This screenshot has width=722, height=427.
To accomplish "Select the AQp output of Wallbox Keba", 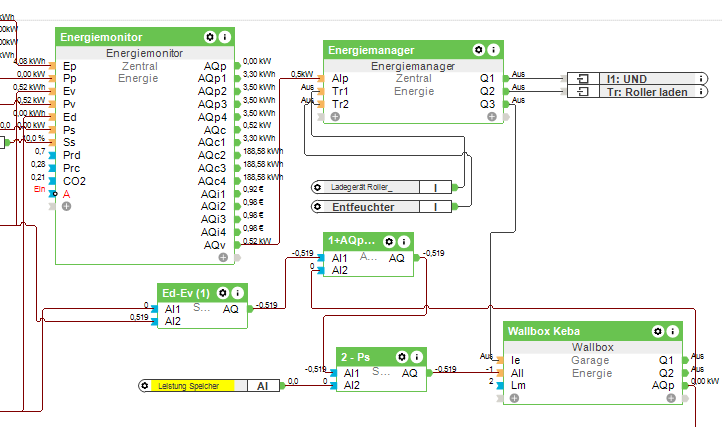I will (x=663, y=385).
